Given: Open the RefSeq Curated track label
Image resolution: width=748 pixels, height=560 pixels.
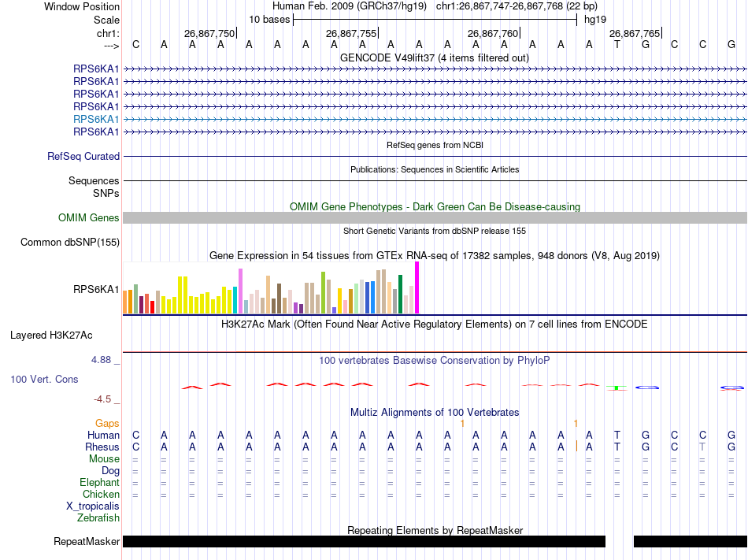Looking at the screenshot, I should [x=83, y=156].
